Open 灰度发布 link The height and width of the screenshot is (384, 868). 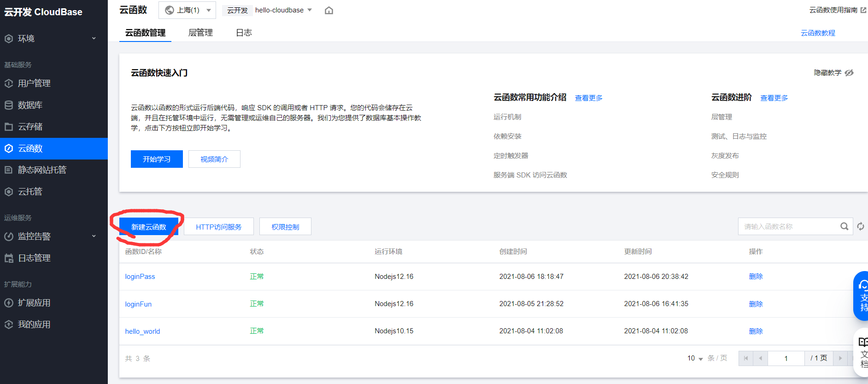pos(725,156)
